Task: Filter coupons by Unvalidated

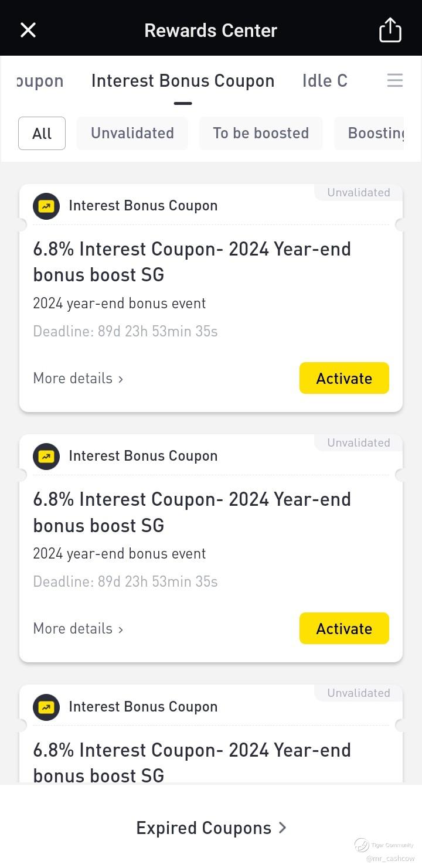Action: click(x=132, y=134)
